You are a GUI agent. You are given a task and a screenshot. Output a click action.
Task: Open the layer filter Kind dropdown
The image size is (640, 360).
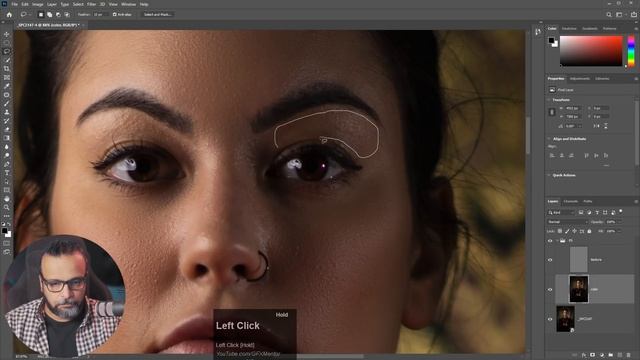(561, 212)
